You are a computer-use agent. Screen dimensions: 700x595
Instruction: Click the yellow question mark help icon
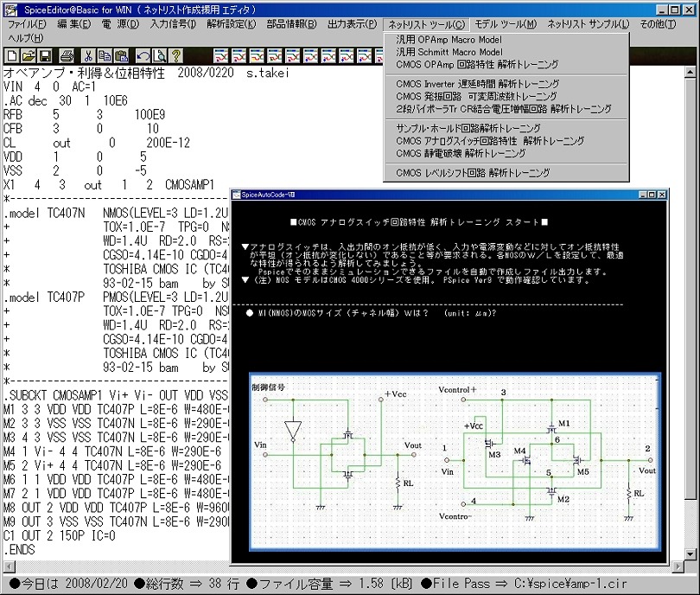(x=176, y=56)
